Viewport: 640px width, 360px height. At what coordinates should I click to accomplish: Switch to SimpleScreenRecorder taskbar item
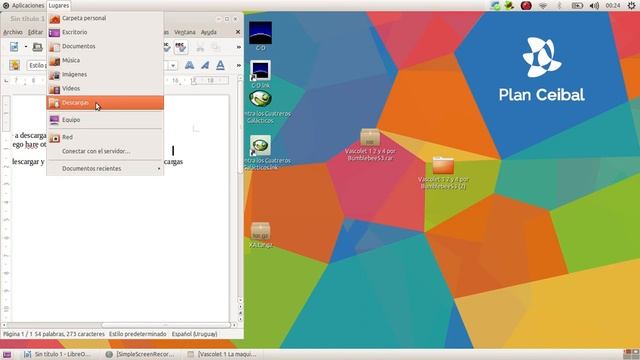[140, 354]
